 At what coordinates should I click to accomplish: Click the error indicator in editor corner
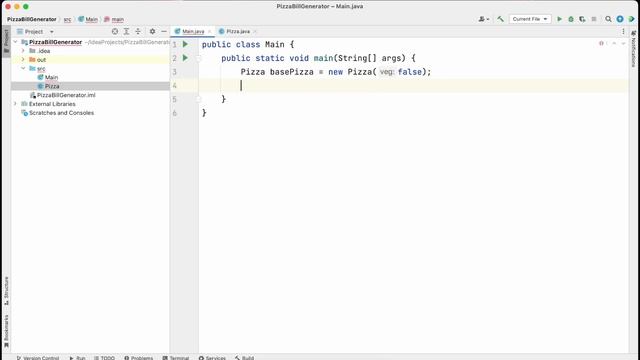[602, 43]
